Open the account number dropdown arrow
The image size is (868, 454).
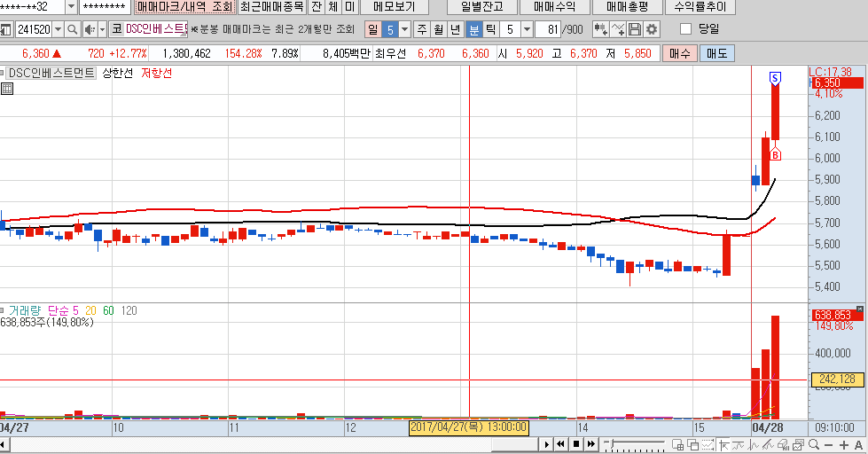coord(71,7)
